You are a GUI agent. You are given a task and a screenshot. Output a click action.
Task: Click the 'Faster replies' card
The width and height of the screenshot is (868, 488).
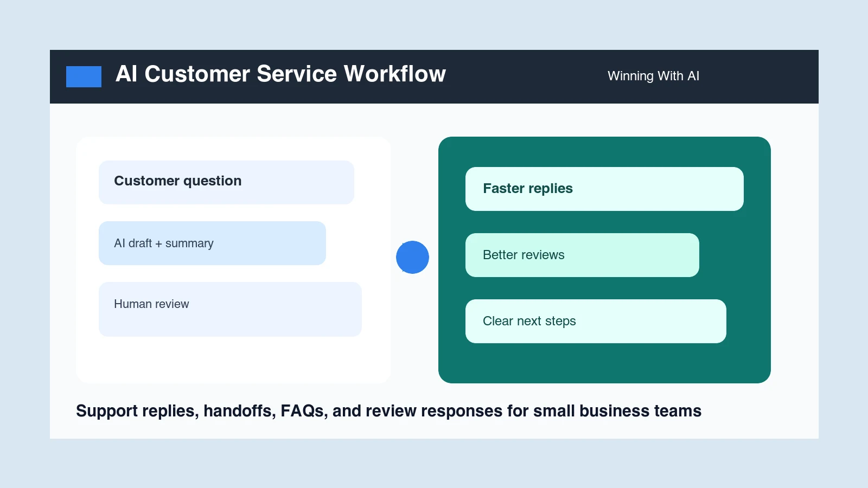tap(604, 189)
